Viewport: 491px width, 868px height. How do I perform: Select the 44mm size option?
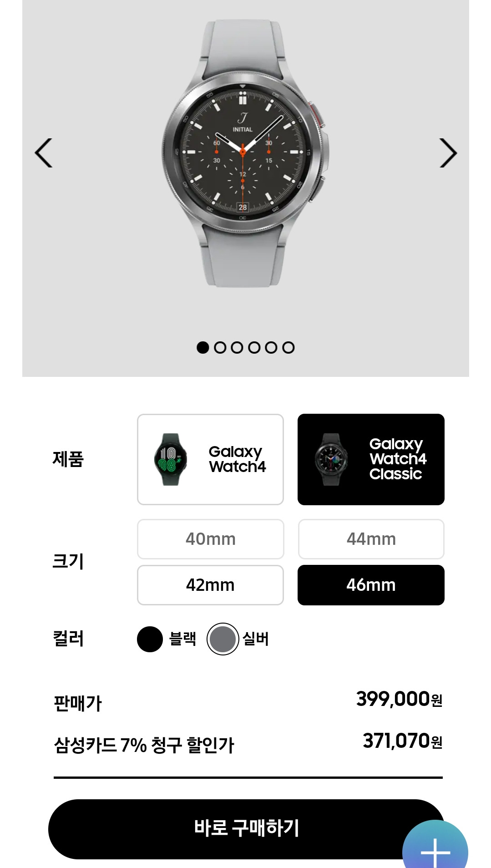coord(371,539)
